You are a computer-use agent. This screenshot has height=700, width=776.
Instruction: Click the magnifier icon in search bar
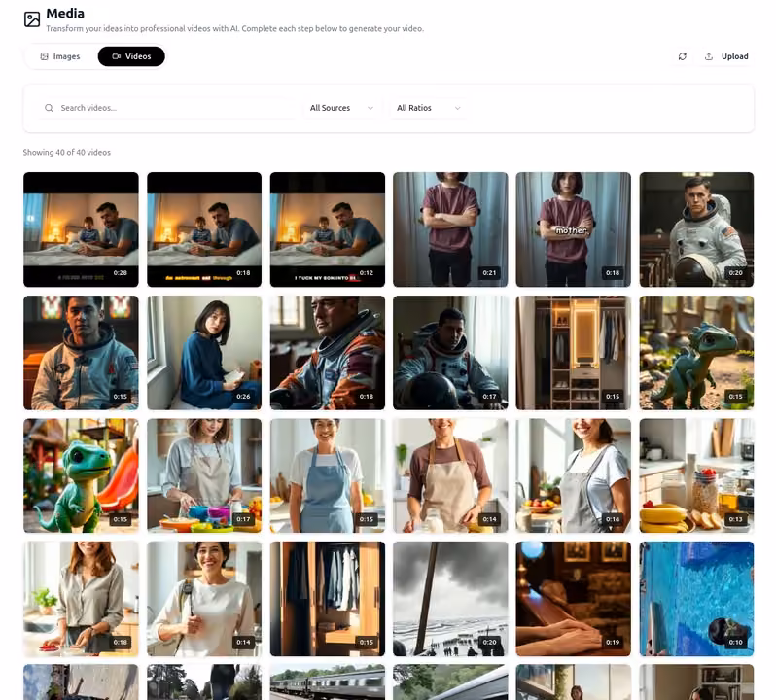tap(49, 108)
